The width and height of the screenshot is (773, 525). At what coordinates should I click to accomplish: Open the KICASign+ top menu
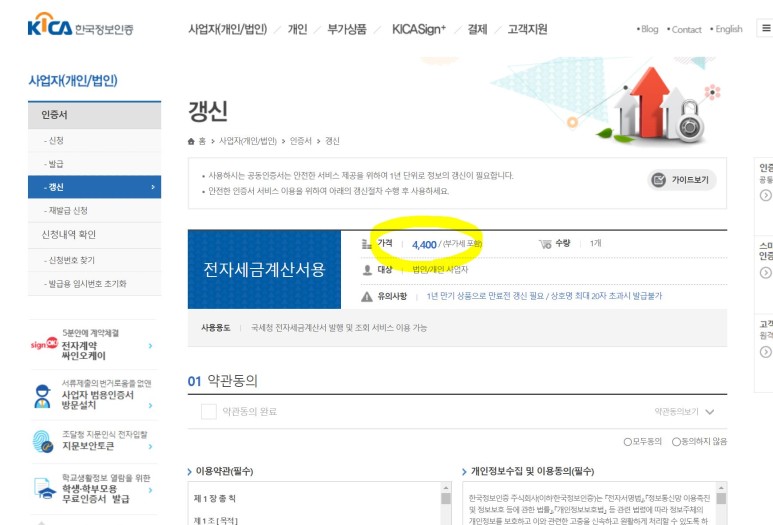click(x=419, y=29)
